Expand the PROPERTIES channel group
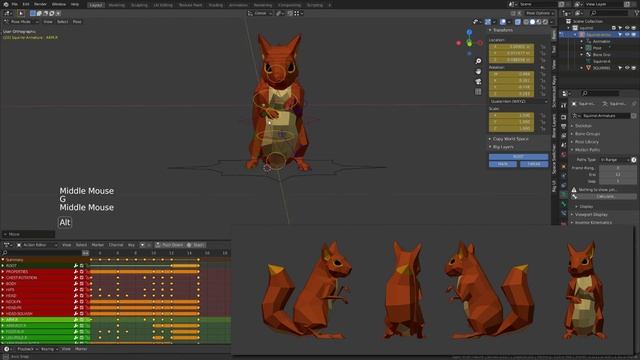640x360 pixels. [x=3, y=272]
